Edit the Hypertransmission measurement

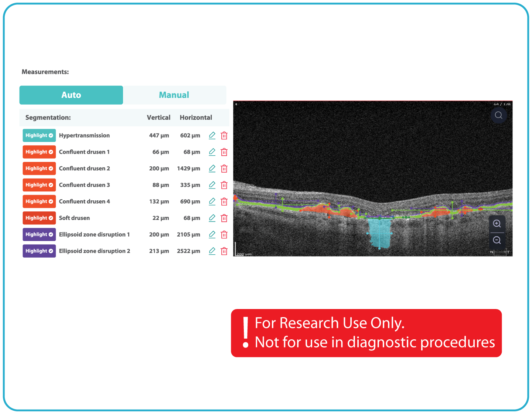pos(212,135)
